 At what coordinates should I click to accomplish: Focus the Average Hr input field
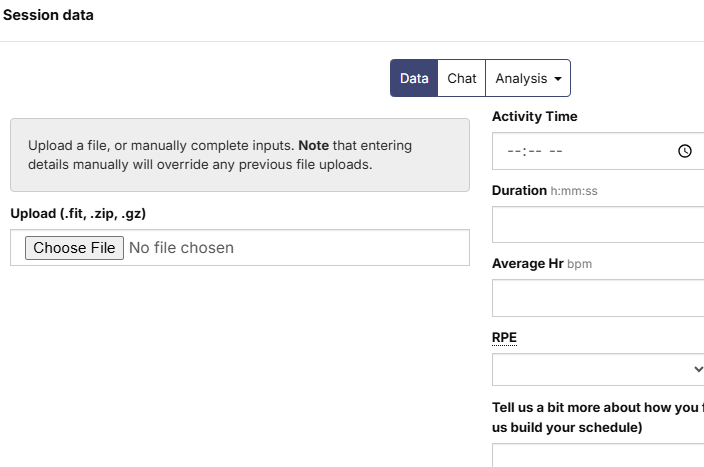click(598, 298)
